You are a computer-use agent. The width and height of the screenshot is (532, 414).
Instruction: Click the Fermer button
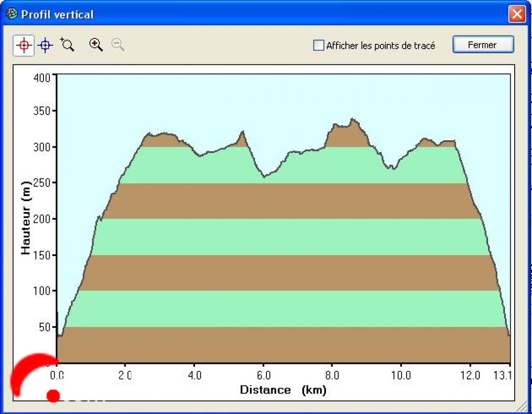tap(483, 45)
